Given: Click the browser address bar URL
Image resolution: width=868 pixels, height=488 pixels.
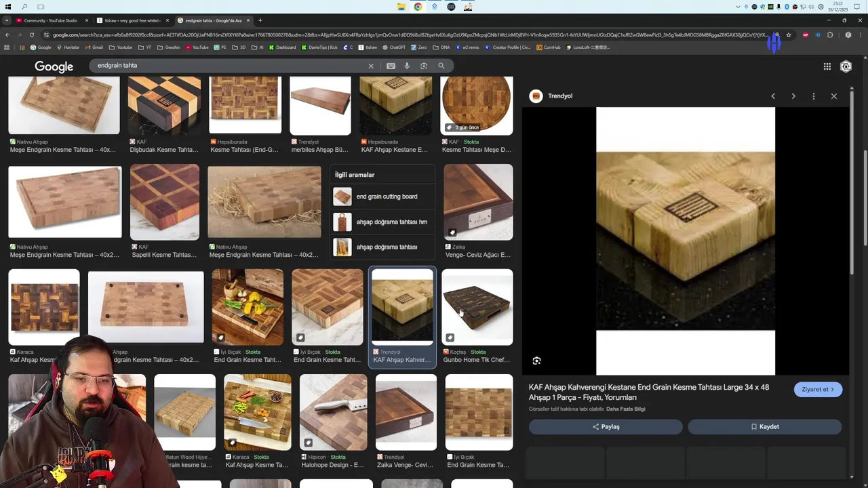Looking at the screenshot, I should tap(410, 35).
